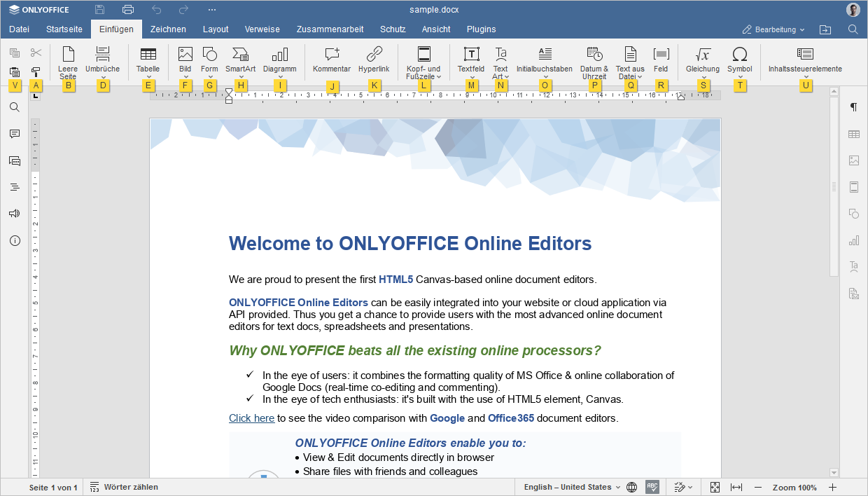Click the Hyperlink insert icon
Image resolution: width=868 pixels, height=496 pixels.
point(374,55)
